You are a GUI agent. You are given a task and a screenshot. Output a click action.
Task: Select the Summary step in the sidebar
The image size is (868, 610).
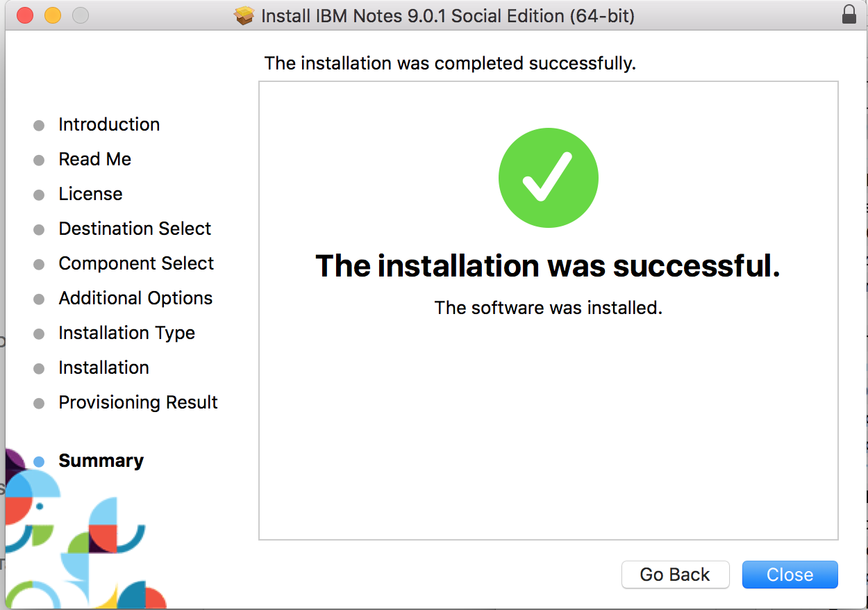click(101, 461)
